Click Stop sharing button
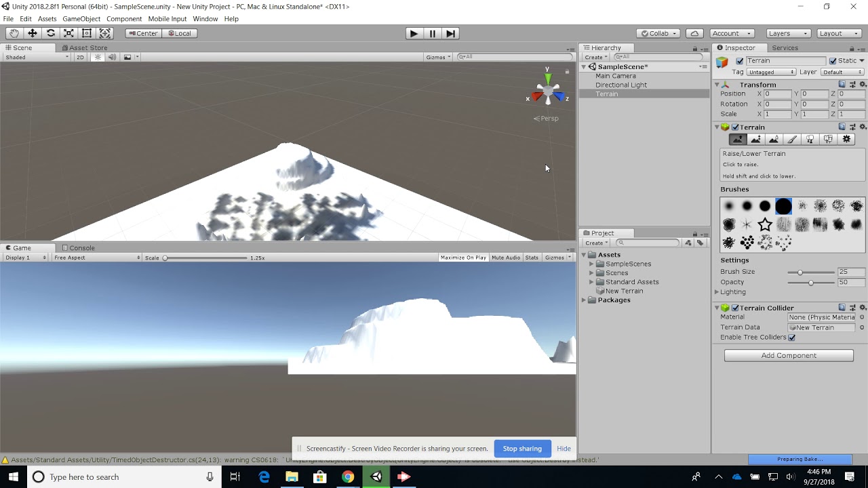This screenshot has width=868, height=488. (522, 449)
